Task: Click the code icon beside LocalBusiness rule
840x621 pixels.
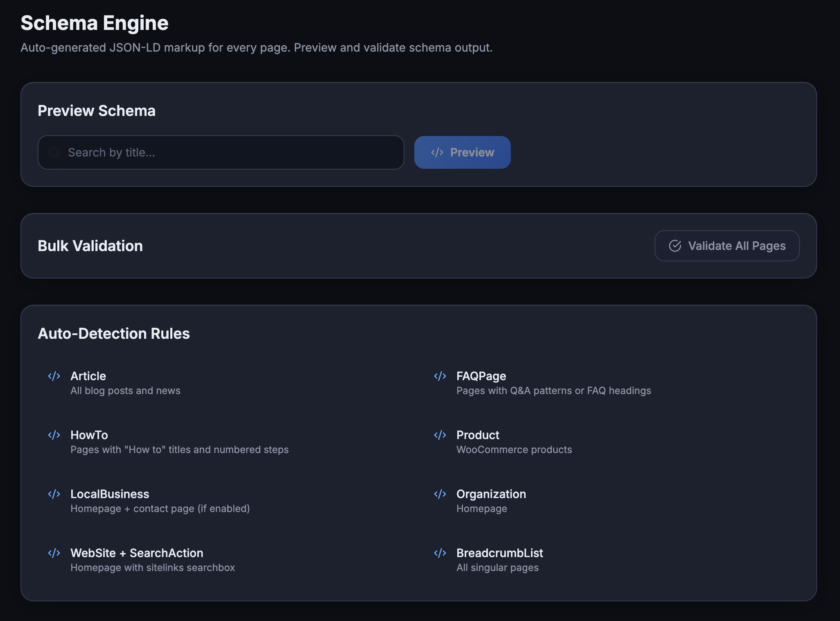Action: [54, 494]
